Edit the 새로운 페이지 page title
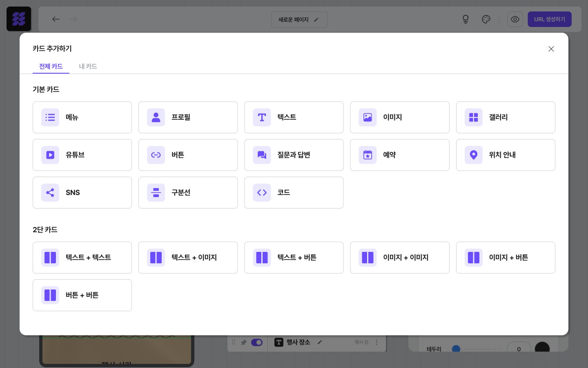This screenshot has height=368, width=588. coord(299,20)
